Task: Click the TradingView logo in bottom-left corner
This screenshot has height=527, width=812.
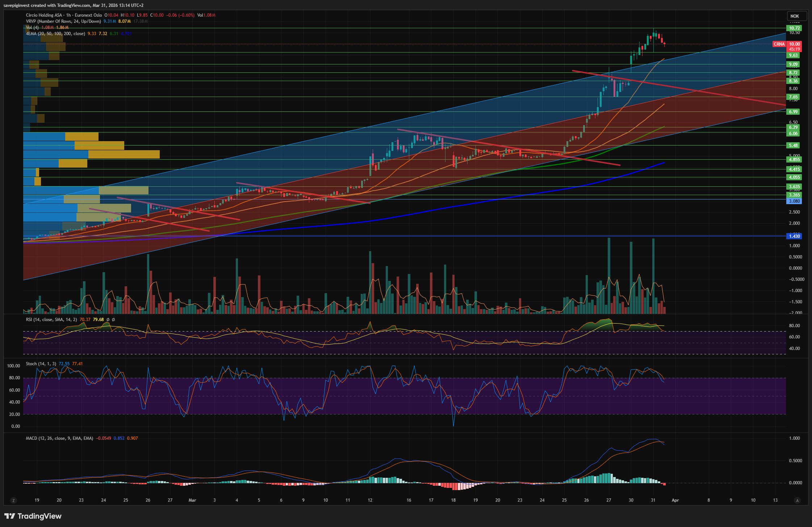Action: pos(33,516)
